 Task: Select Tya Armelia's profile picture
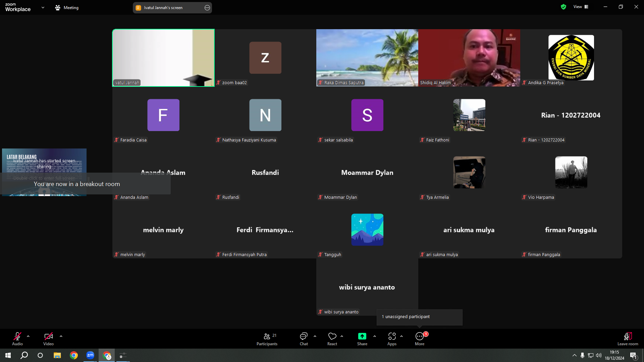click(x=469, y=172)
